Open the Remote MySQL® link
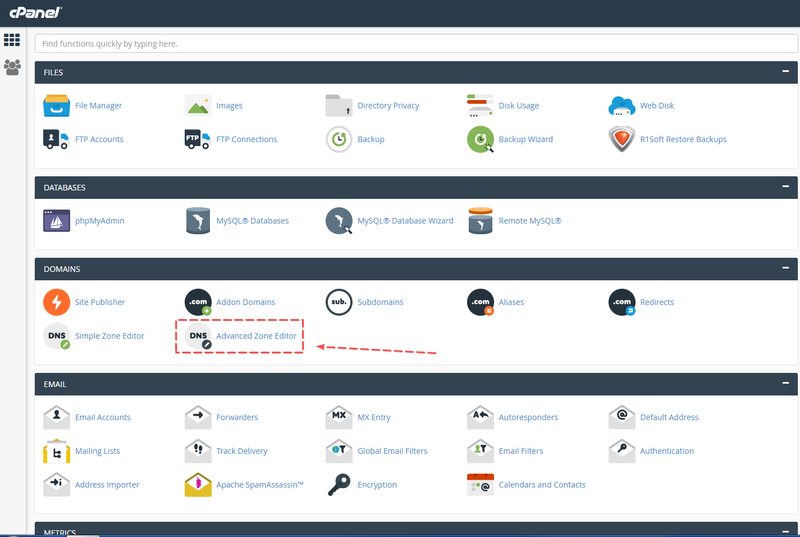The image size is (800, 537). point(530,221)
